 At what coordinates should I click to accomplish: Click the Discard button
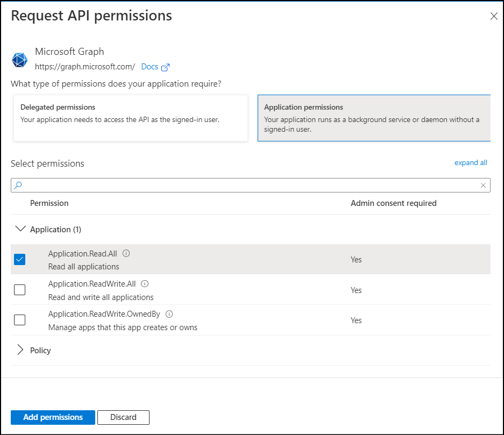[x=123, y=417]
